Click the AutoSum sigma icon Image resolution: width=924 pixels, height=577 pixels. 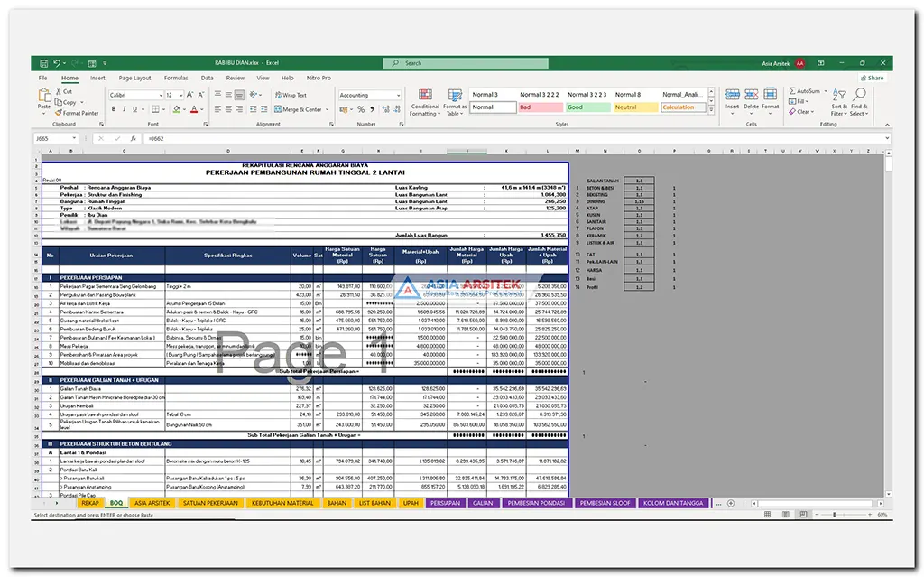(792, 91)
